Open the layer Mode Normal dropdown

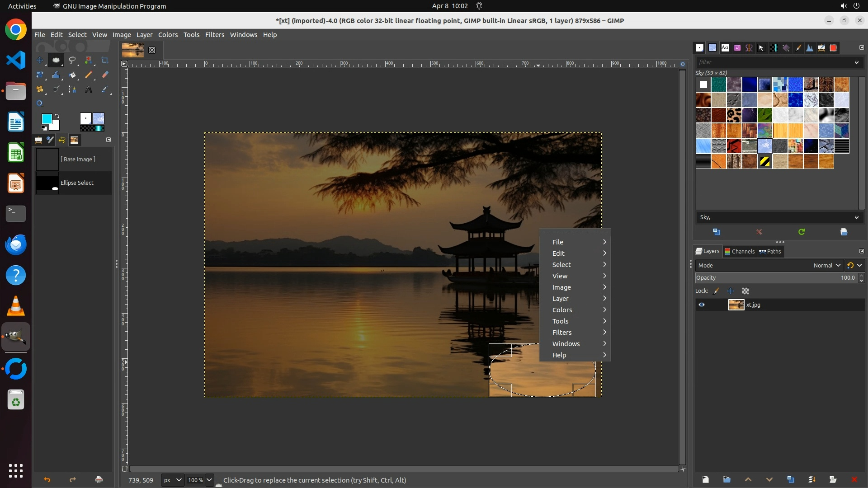(x=827, y=265)
